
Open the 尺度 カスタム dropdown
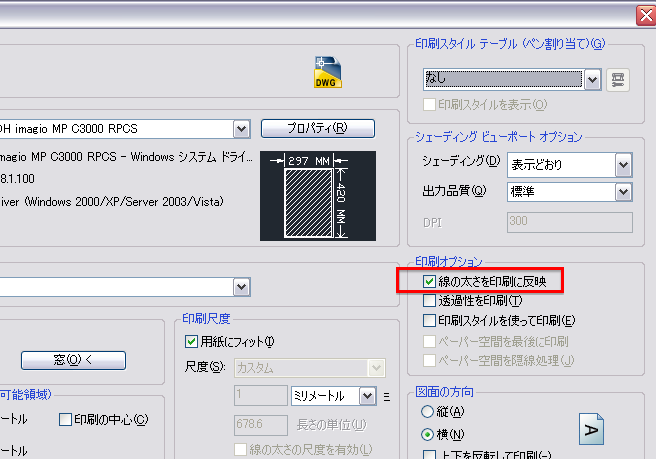(x=376, y=368)
